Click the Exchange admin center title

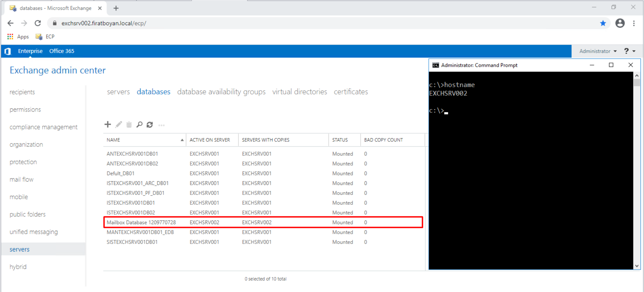pos(58,70)
